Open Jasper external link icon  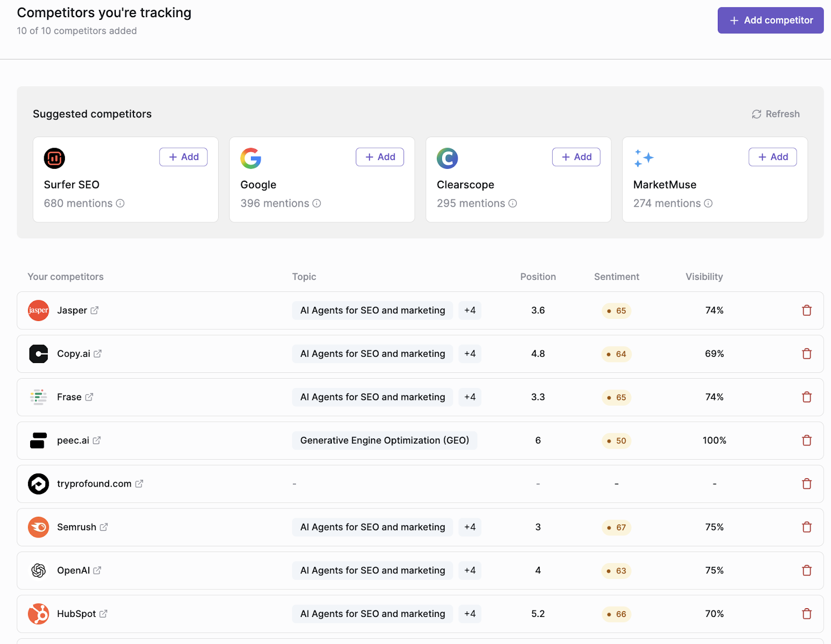pos(95,311)
